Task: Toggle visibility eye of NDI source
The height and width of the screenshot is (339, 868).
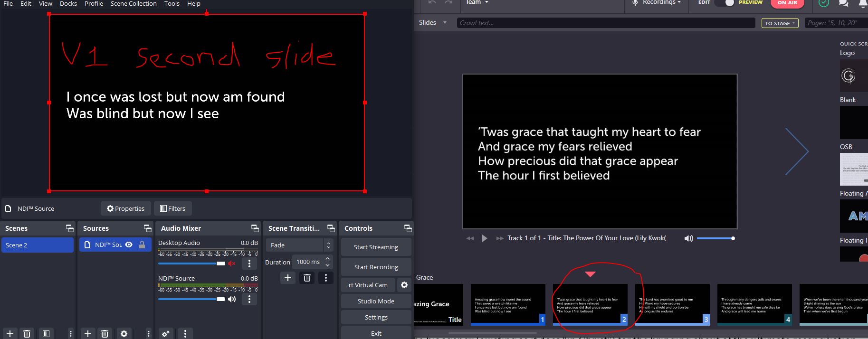Action: click(129, 245)
